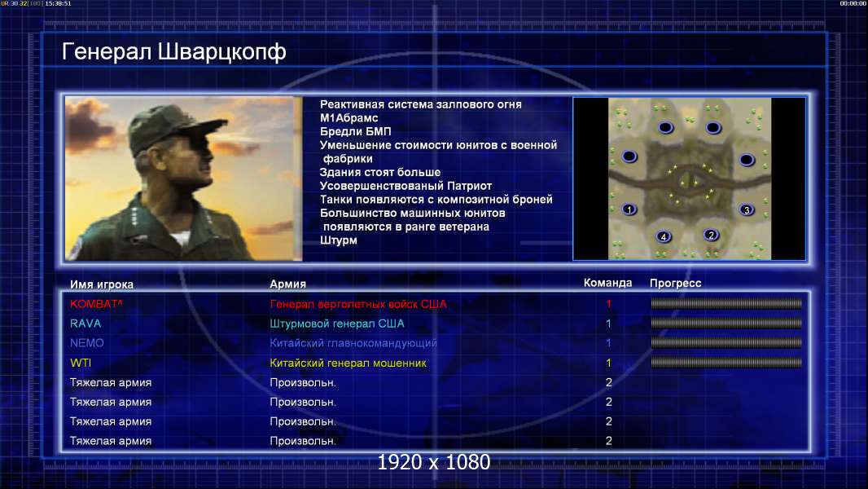Click army "Генерал вертолетных войск США"
Screen dimensions: 868x489
tap(358, 304)
